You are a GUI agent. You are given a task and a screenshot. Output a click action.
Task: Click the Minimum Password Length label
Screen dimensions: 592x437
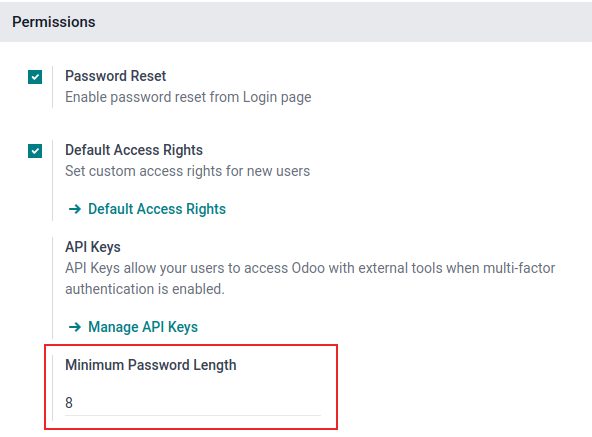(151, 365)
